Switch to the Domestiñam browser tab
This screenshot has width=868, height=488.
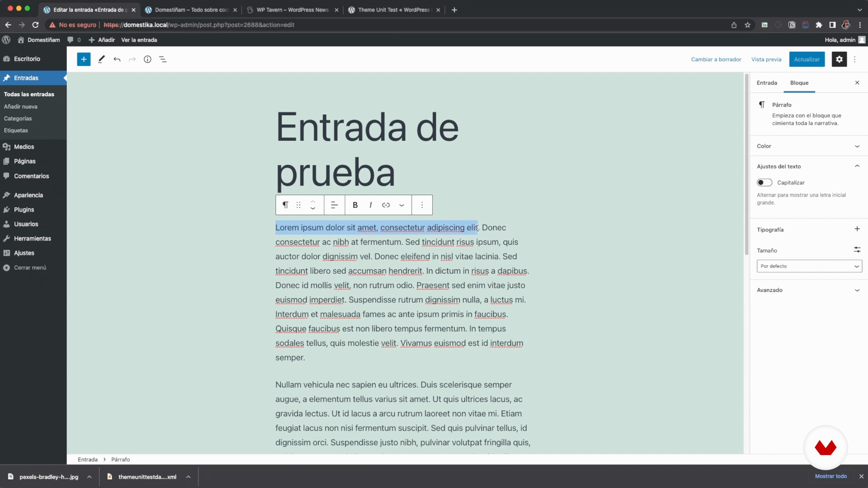point(191,9)
